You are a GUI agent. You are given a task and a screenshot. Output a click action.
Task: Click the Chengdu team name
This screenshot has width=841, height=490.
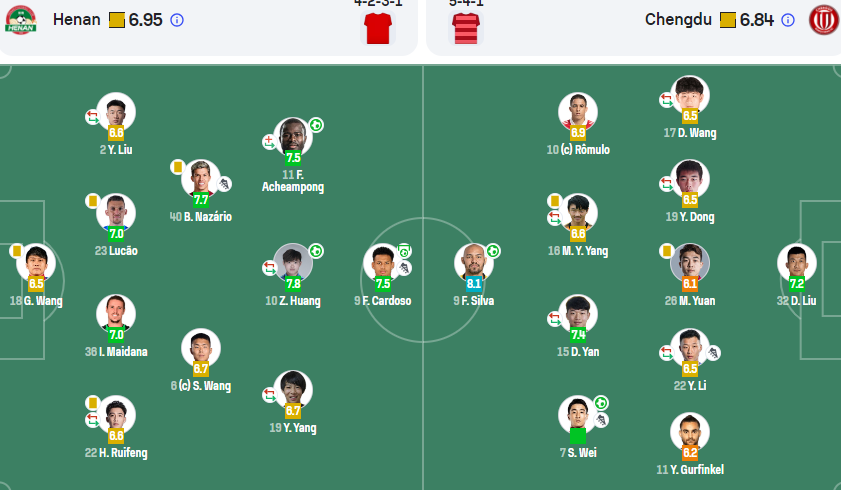coord(678,20)
